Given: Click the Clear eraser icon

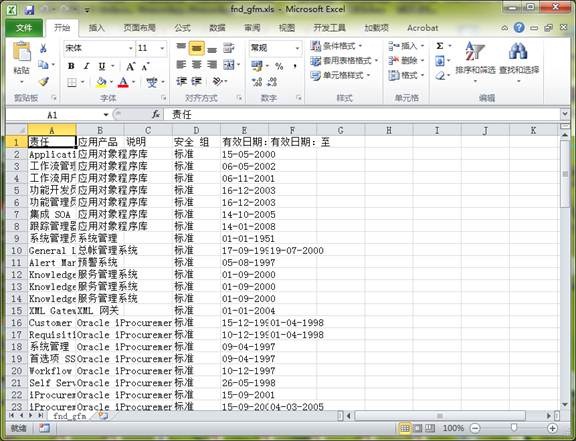Looking at the screenshot, I should tap(440, 76).
